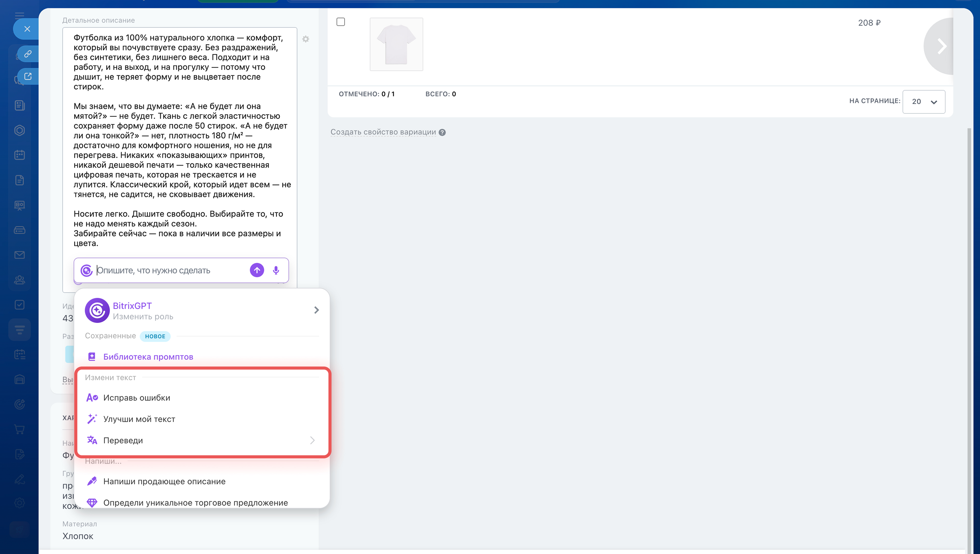Open the items per page dropdown
The width and height of the screenshot is (980, 554).
pos(923,102)
